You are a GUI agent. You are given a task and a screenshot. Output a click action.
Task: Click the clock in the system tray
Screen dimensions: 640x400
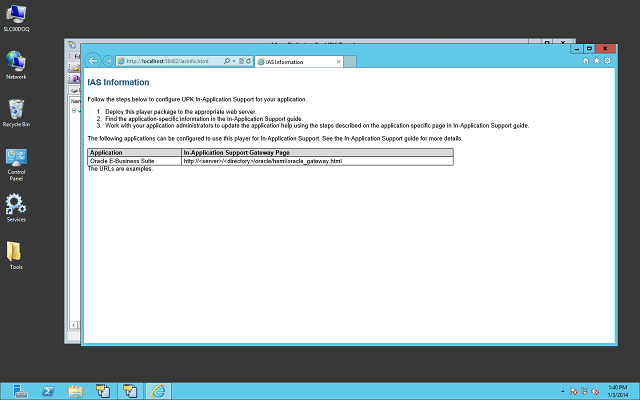pos(617,390)
